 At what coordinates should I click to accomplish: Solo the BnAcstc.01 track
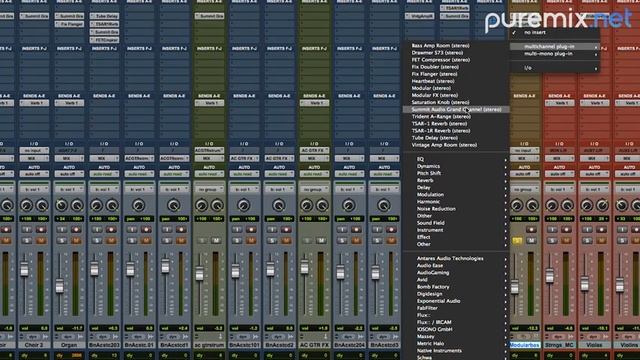[132, 240]
